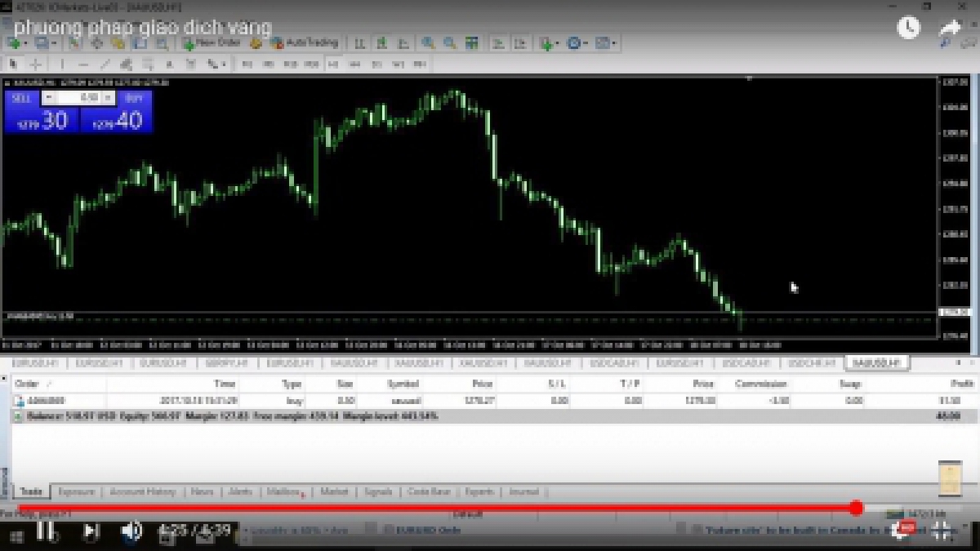Select the crosshair tool in toolbar
Image resolution: width=980 pixels, height=551 pixels.
[36, 64]
